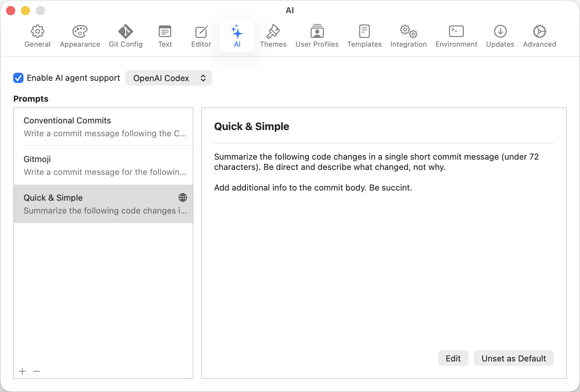Open the Updates download icon

pyautogui.click(x=500, y=31)
